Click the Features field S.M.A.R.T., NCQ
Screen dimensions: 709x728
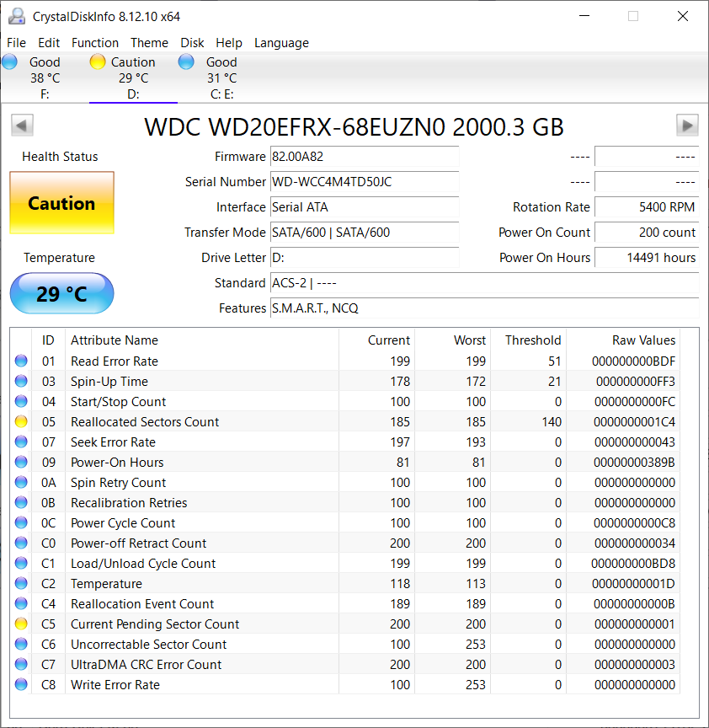[x=484, y=308]
